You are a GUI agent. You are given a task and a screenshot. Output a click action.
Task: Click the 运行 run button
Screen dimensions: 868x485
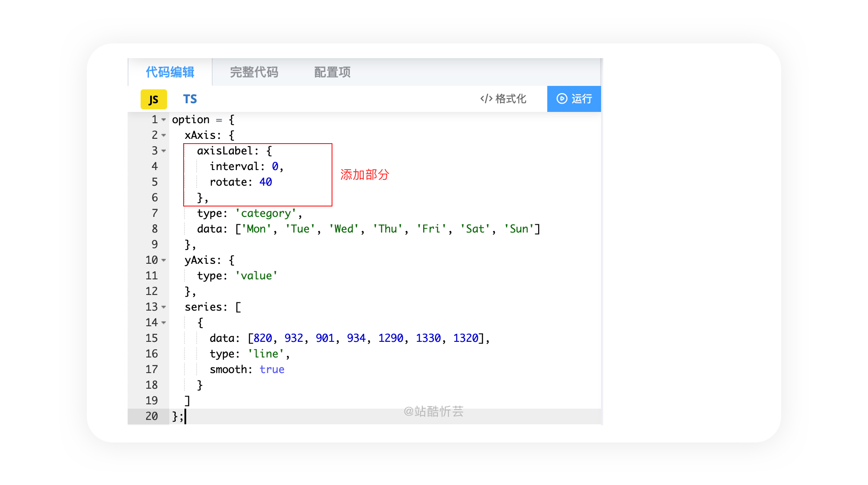tap(574, 99)
